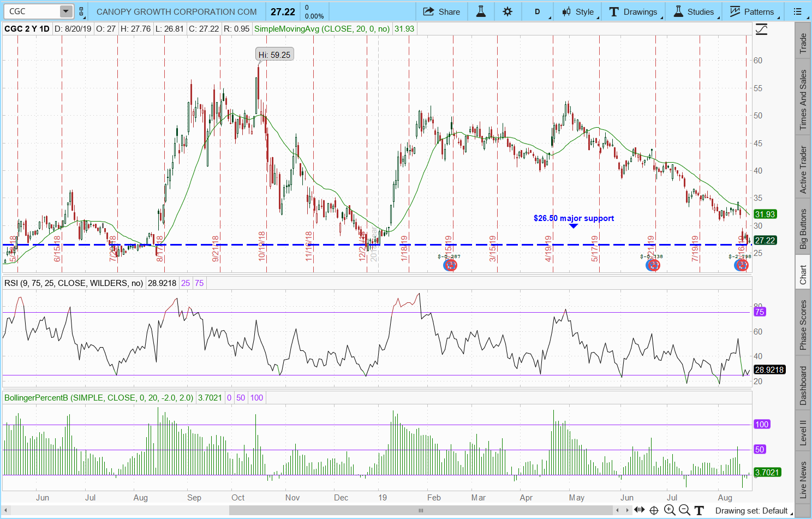Image resolution: width=812 pixels, height=519 pixels.
Task: Open the Style menu
Action: [578, 11]
